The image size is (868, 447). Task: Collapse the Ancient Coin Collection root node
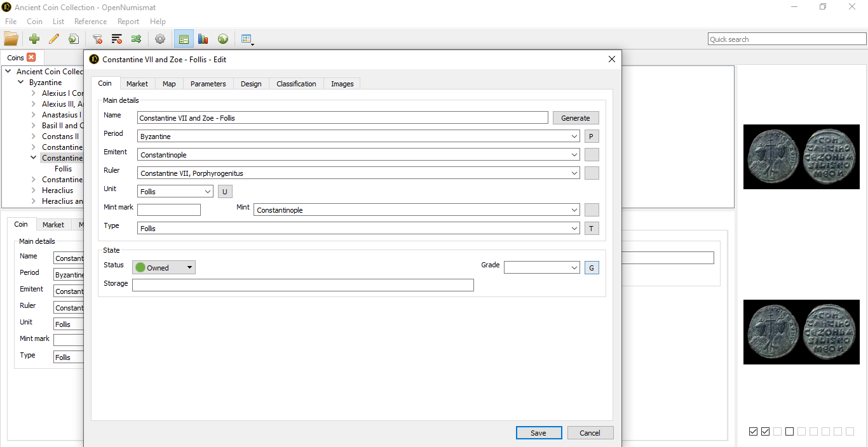pyautogui.click(x=8, y=72)
